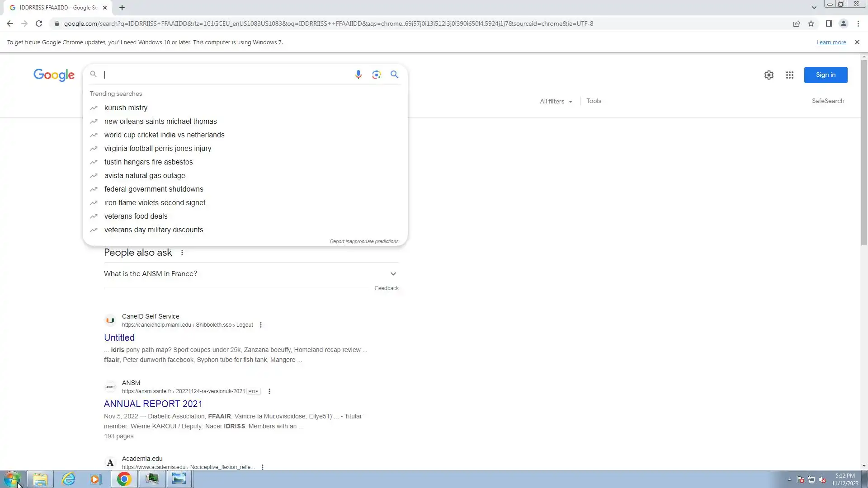Open Internet Explorer from taskbar
The width and height of the screenshot is (868, 488).
coord(68,479)
